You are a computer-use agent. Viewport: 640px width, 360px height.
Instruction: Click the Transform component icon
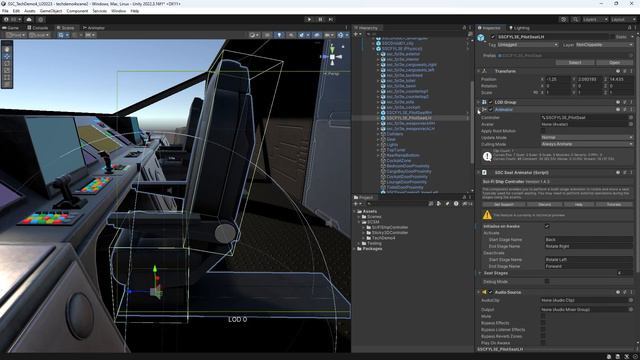484,71
